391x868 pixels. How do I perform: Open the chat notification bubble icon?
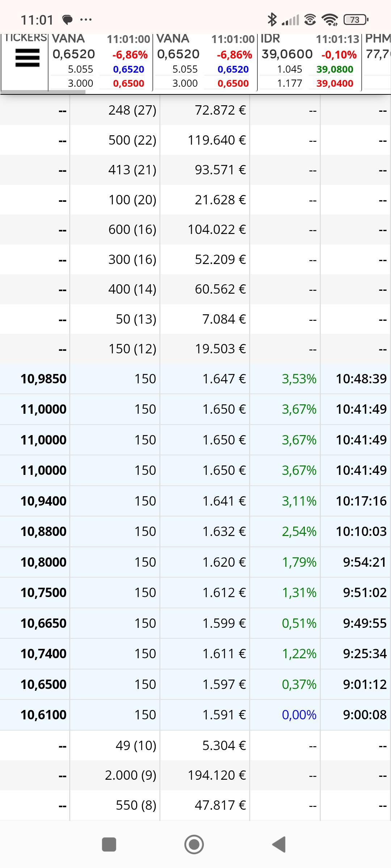click(67, 20)
